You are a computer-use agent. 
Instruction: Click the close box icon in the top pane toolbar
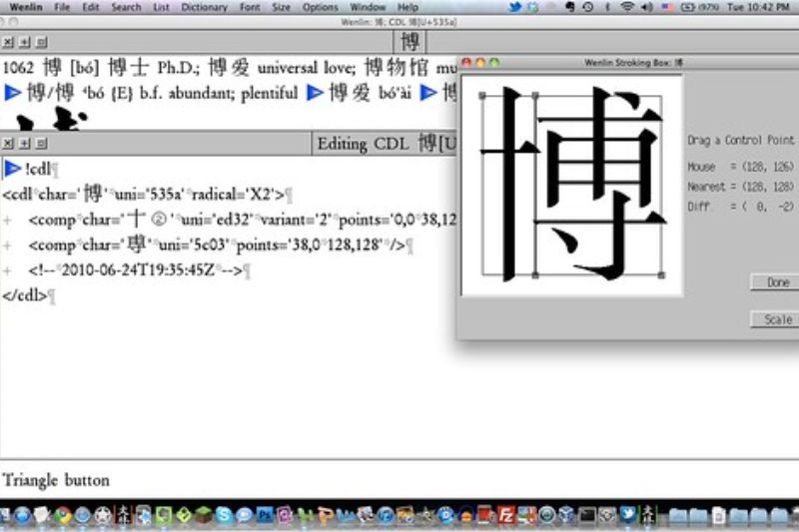click(8, 42)
